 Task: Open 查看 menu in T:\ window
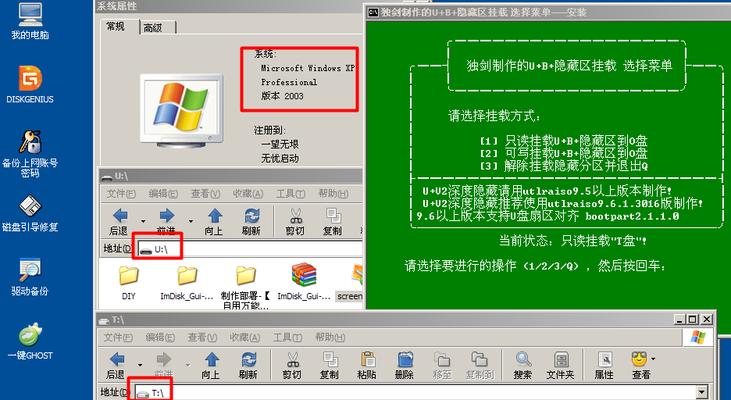(202, 337)
